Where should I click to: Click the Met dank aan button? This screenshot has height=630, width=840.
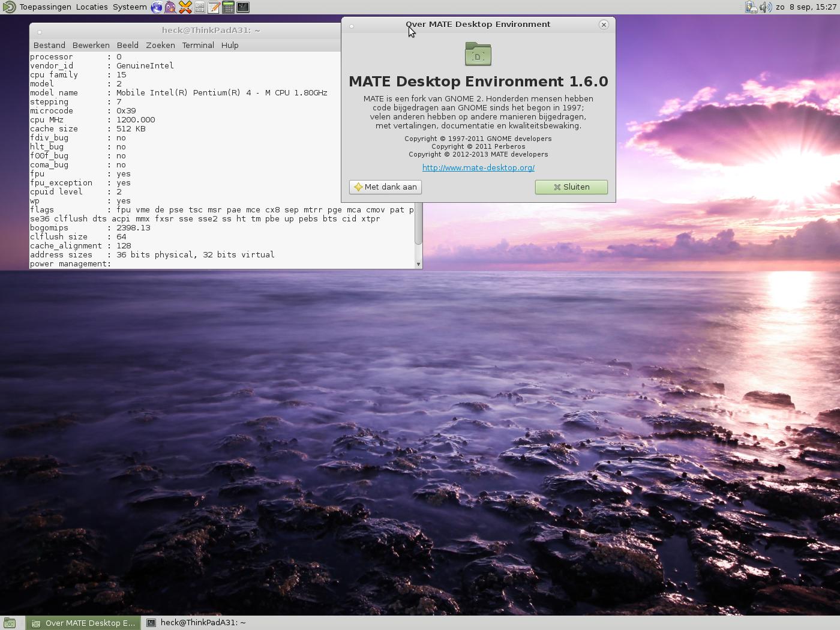385,187
